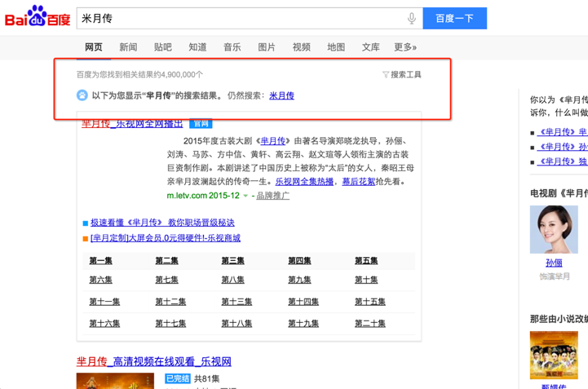
Task: Open episode 第一集
Action: [101, 261]
